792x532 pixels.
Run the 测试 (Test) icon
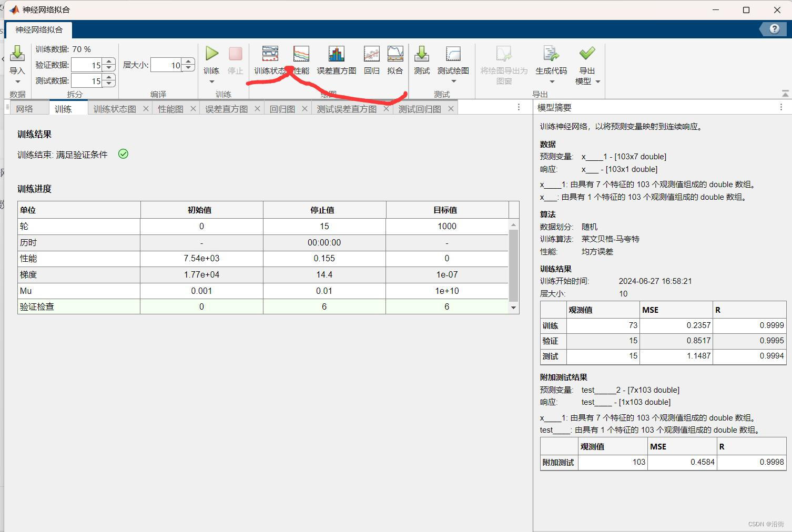421,54
